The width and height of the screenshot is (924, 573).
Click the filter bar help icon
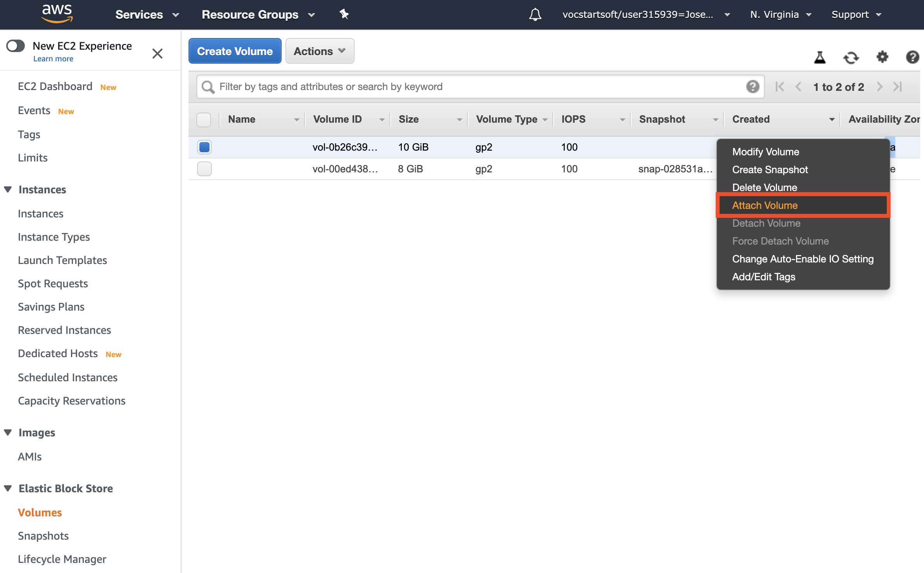[x=753, y=87]
